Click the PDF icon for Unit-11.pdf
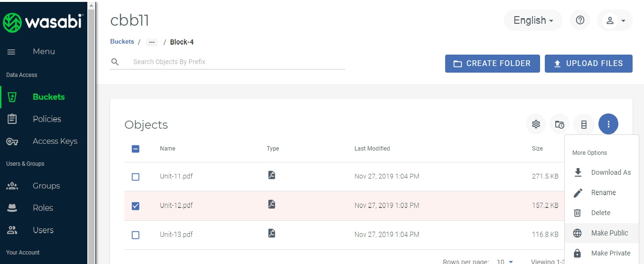 271,175
